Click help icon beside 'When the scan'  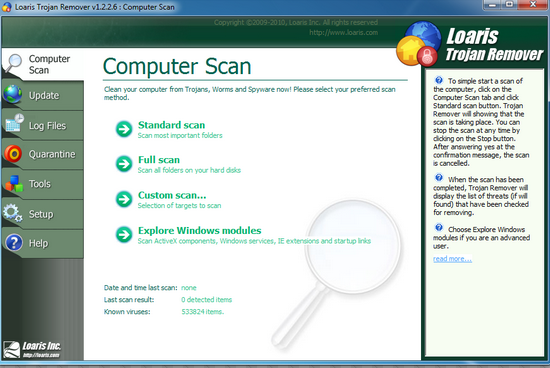439,178
